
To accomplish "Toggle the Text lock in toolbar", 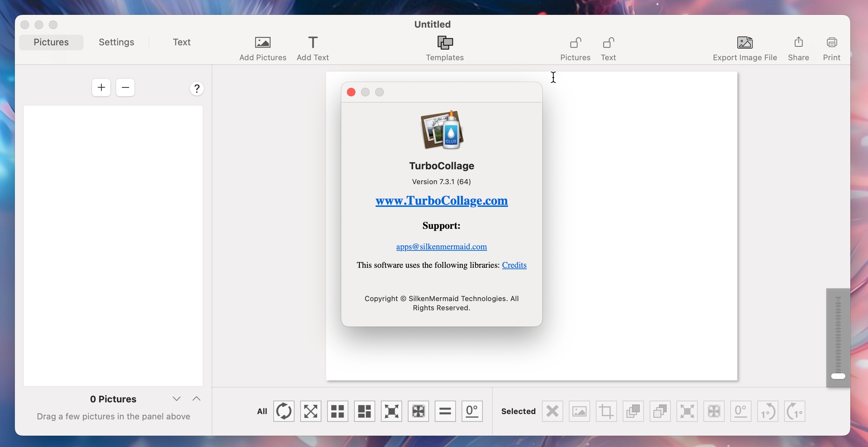I will tap(608, 43).
